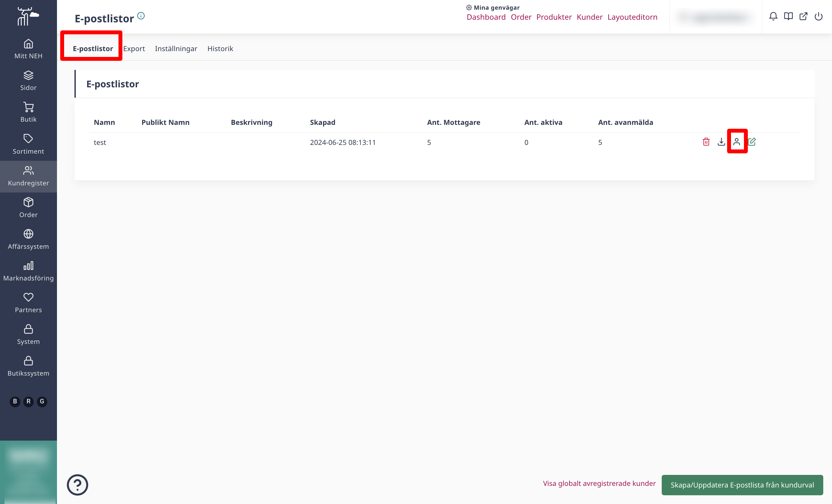Click the B circle badge
This screenshot has width=832, height=504.
[x=15, y=401]
